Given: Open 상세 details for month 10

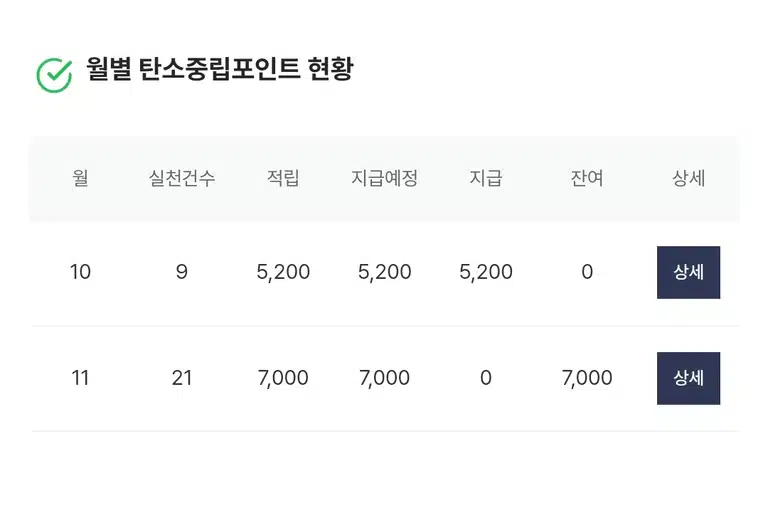Looking at the screenshot, I should pos(688,272).
